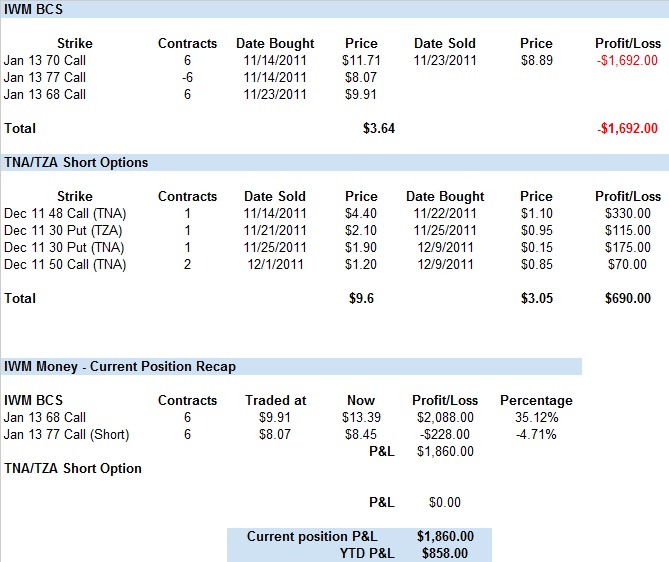Click the red -$1,692.00 total loss
Screen dimensions: 669x562
627,128
